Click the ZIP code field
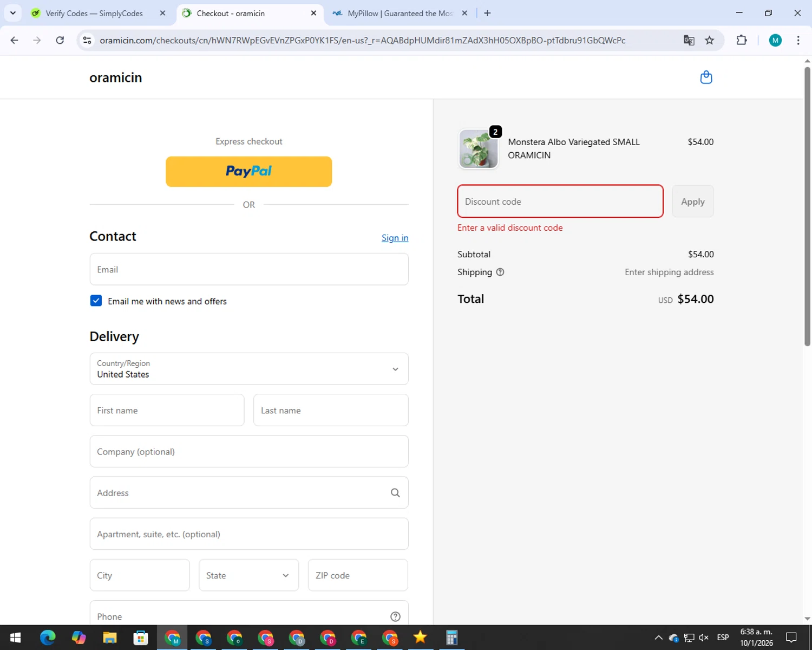812x650 pixels. tap(358, 575)
